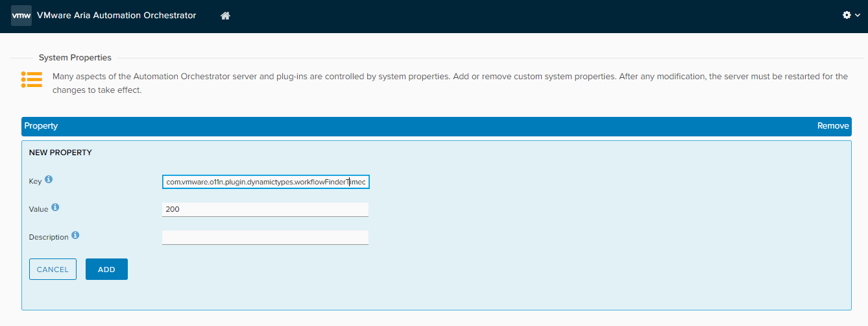Image resolution: width=868 pixels, height=326 pixels.
Task: Click the Property column header
Action: (x=42, y=126)
